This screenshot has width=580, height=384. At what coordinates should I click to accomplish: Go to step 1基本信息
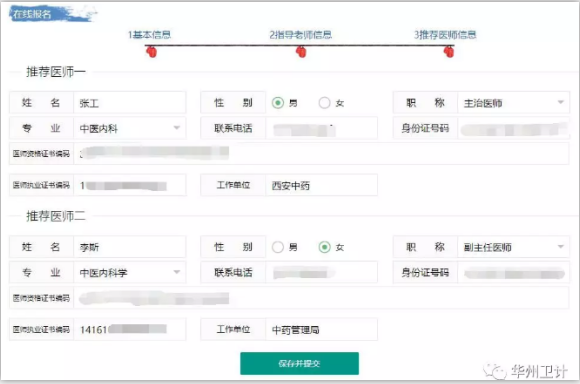[x=149, y=35]
